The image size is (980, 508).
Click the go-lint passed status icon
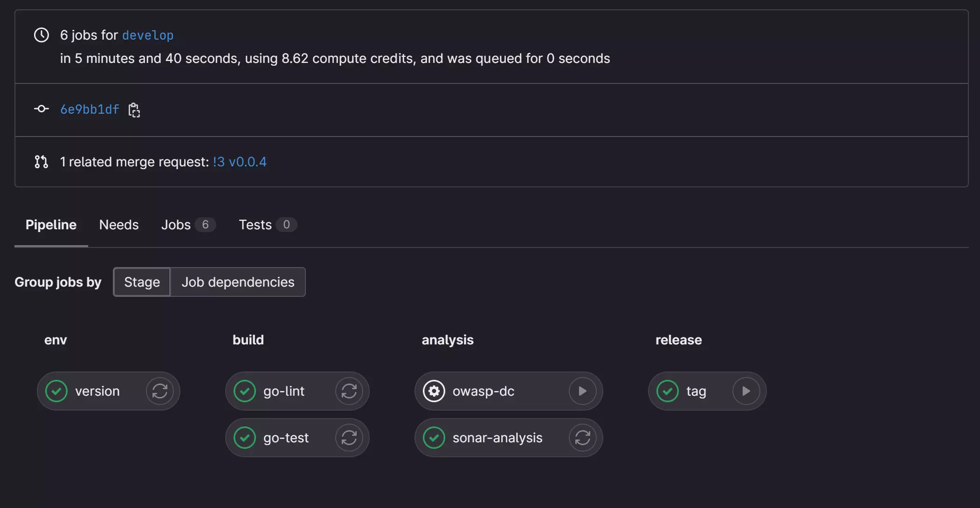coord(245,391)
